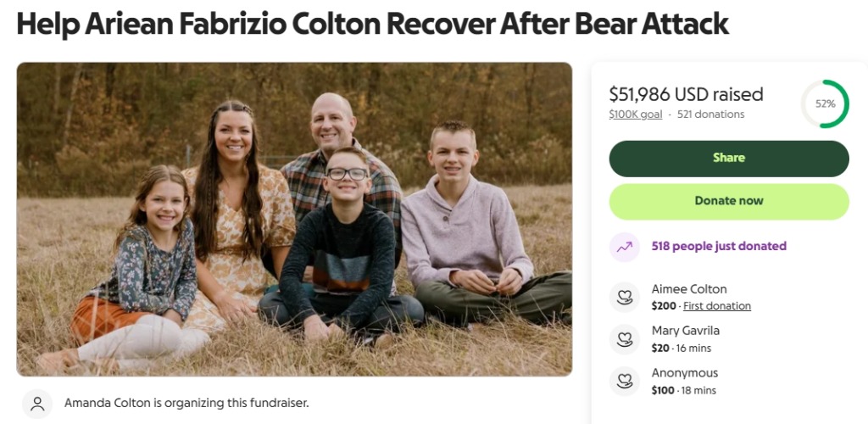Click the $51,986 USD raised amount

(x=686, y=94)
